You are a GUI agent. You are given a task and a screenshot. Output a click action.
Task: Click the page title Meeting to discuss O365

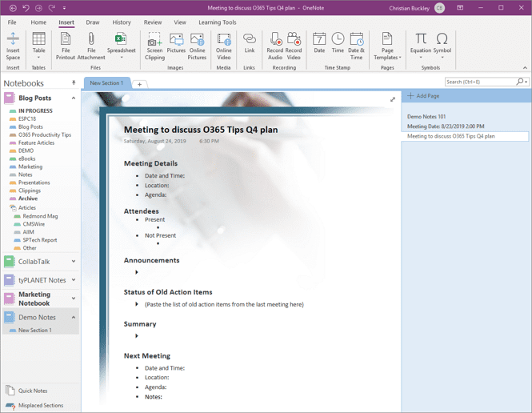pos(201,130)
